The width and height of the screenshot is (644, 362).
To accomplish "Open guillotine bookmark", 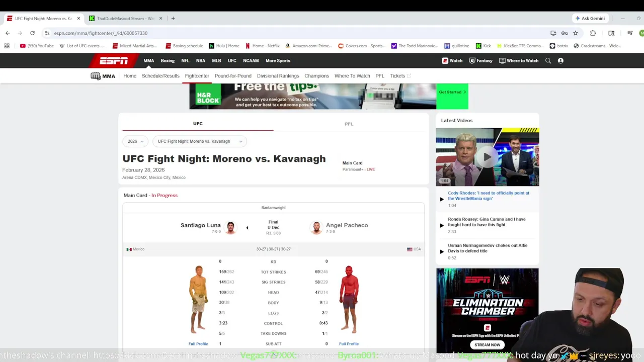I will click(457, 46).
